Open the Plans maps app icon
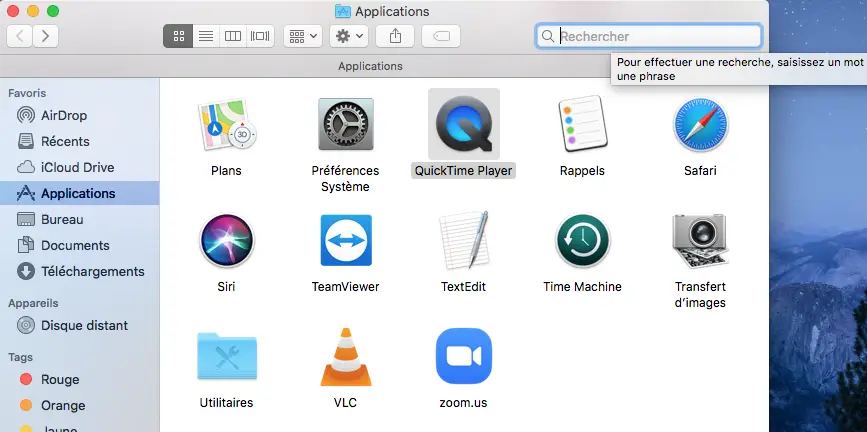The image size is (867, 432). coord(227,124)
